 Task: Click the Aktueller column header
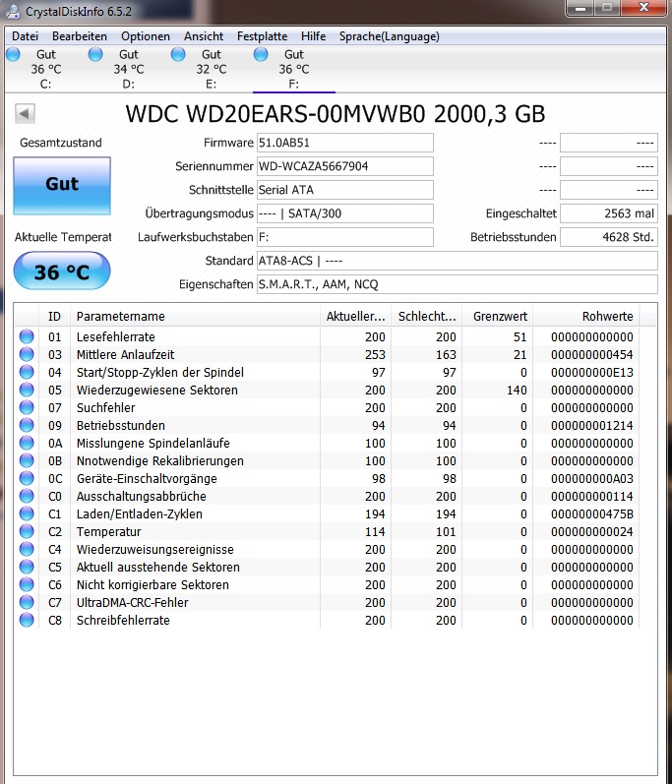[x=355, y=317]
